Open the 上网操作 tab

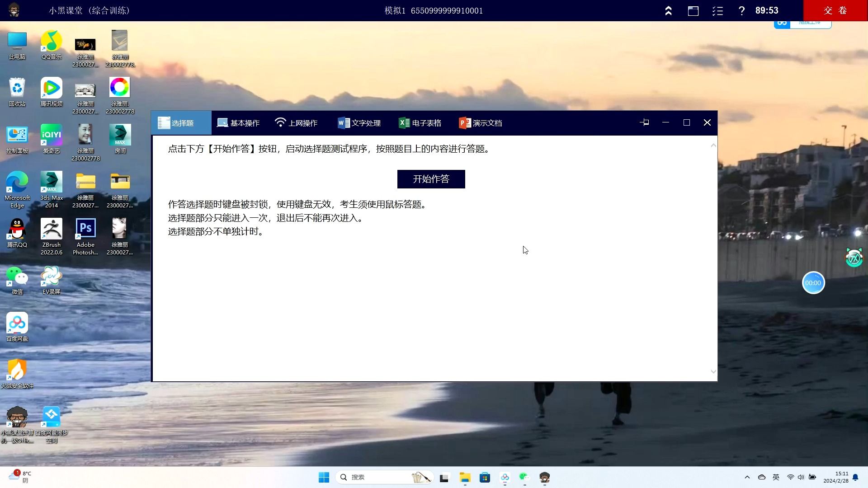(296, 123)
